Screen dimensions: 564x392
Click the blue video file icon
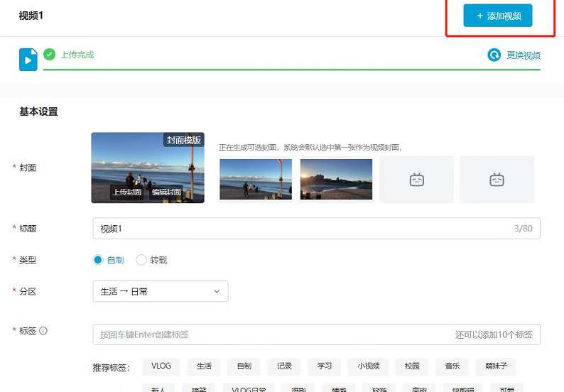pyautogui.click(x=28, y=60)
